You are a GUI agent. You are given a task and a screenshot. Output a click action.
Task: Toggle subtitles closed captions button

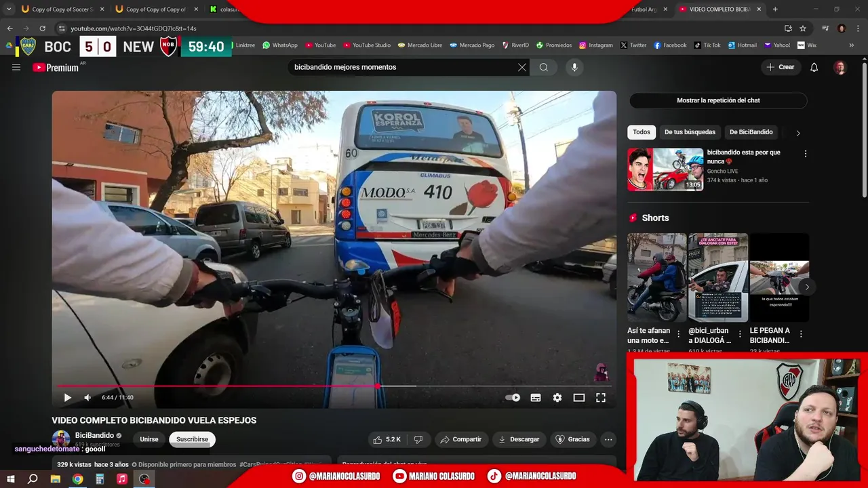536,398
